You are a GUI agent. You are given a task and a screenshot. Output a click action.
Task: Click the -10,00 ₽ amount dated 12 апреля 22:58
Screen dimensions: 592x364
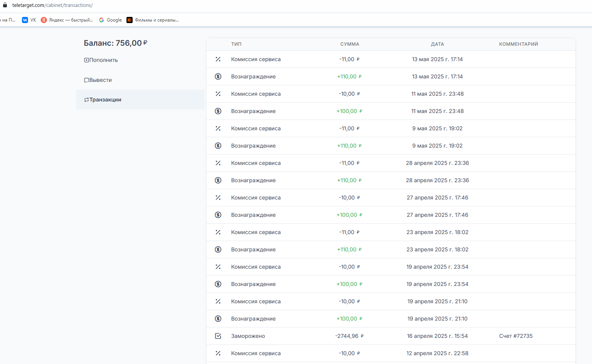(x=349, y=353)
